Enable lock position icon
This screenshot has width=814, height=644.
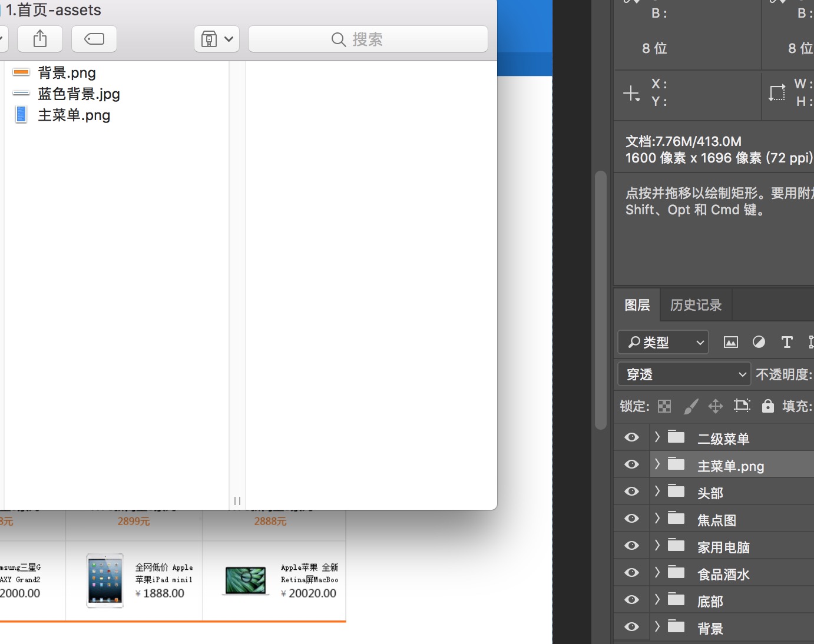tap(715, 406)
